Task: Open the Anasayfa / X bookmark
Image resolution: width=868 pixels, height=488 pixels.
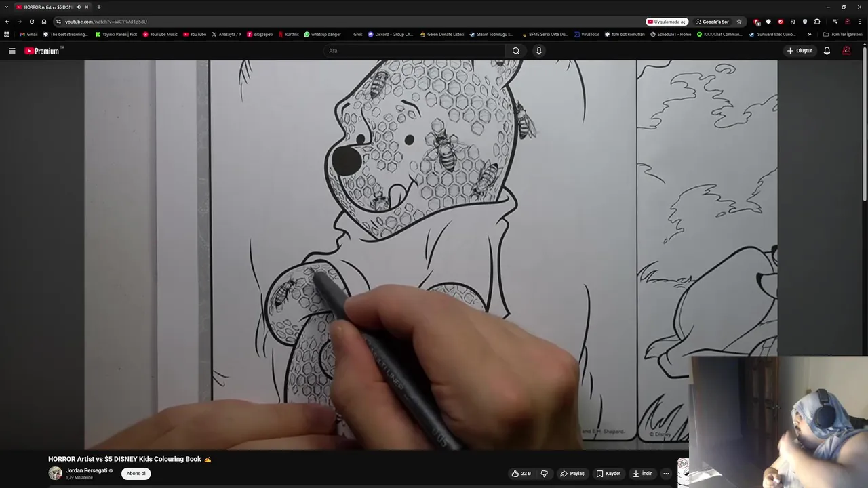Action: click(226, 34)
